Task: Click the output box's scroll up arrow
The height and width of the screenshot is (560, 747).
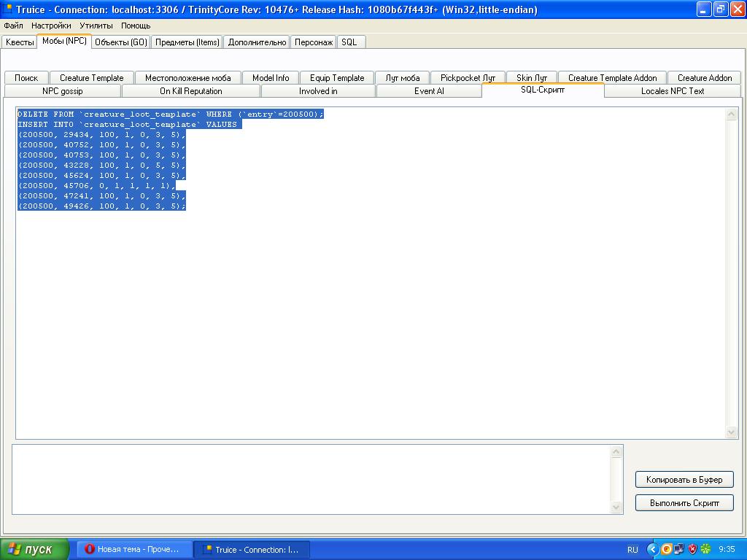Action: pos(616,451)
